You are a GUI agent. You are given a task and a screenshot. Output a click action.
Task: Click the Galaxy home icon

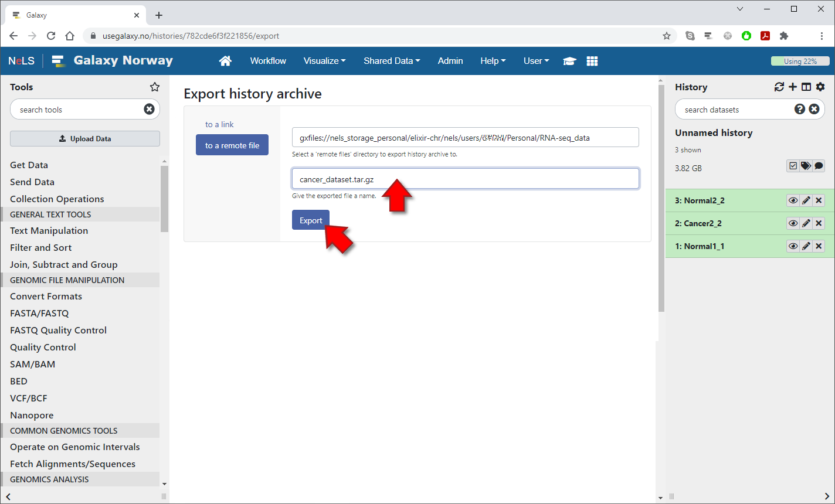point(225,61)
